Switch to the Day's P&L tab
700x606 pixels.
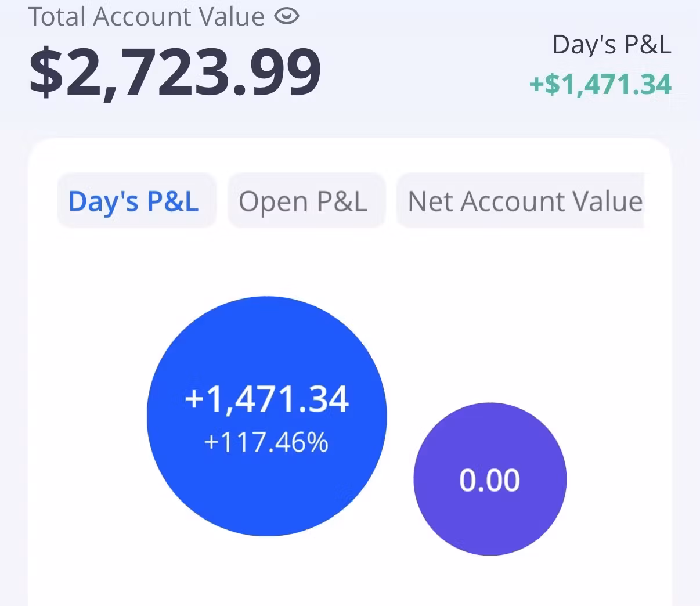134,201
